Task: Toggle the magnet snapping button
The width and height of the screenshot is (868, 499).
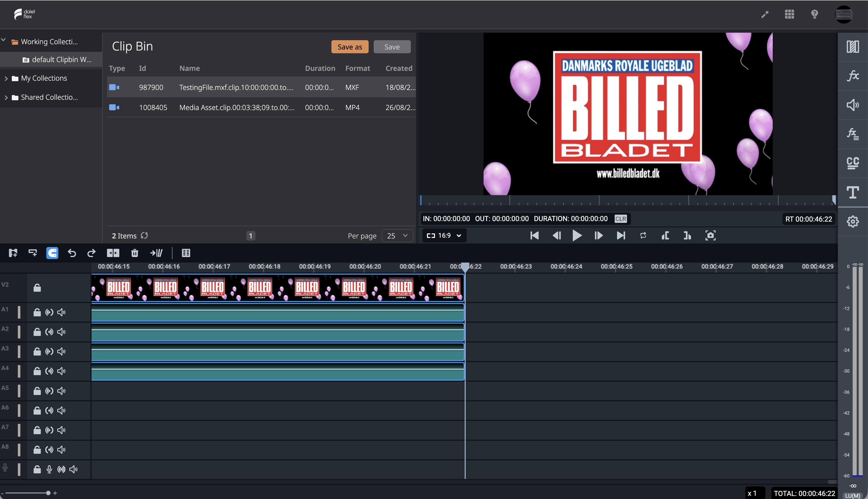Action: coord(52,253)
